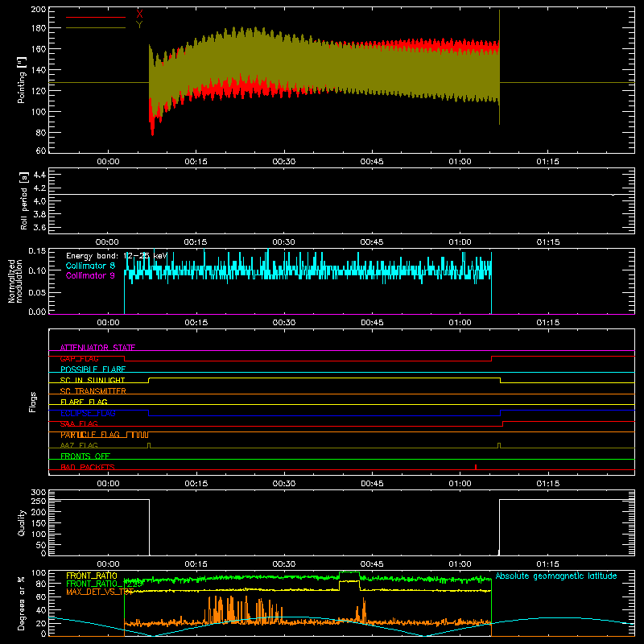This screenshot has width=644, height=644.
Task: Select the magenta Collimator 9 legend entry
Action: pos(90,275)
